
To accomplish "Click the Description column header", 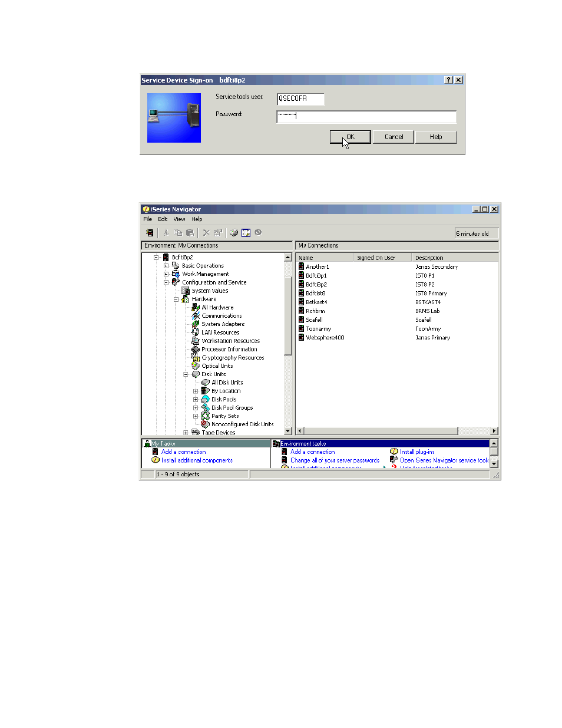I will coord(455,258).
